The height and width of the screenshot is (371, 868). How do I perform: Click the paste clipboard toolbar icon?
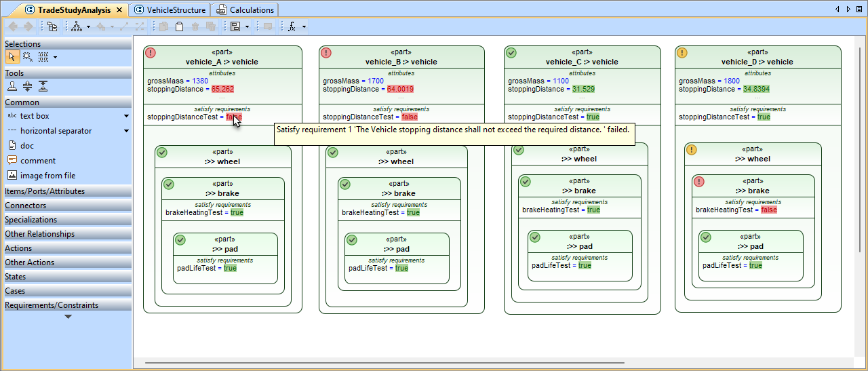pos(179,26)
